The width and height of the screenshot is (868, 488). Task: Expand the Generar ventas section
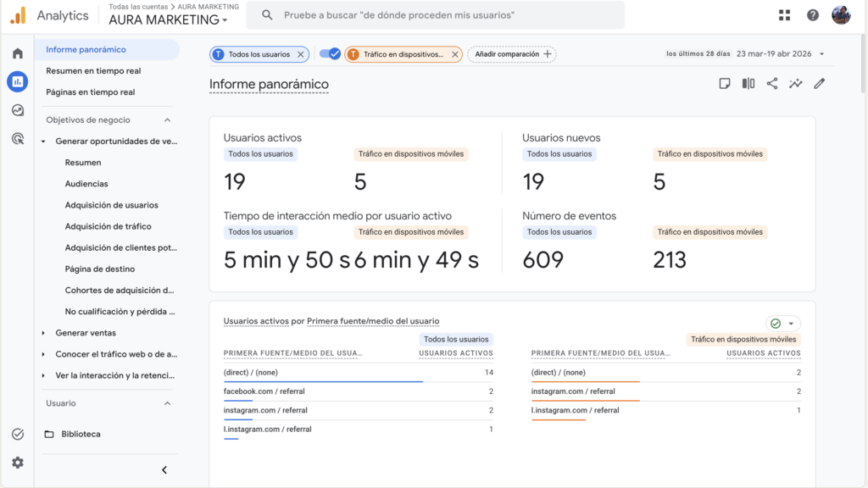point(85,333)
